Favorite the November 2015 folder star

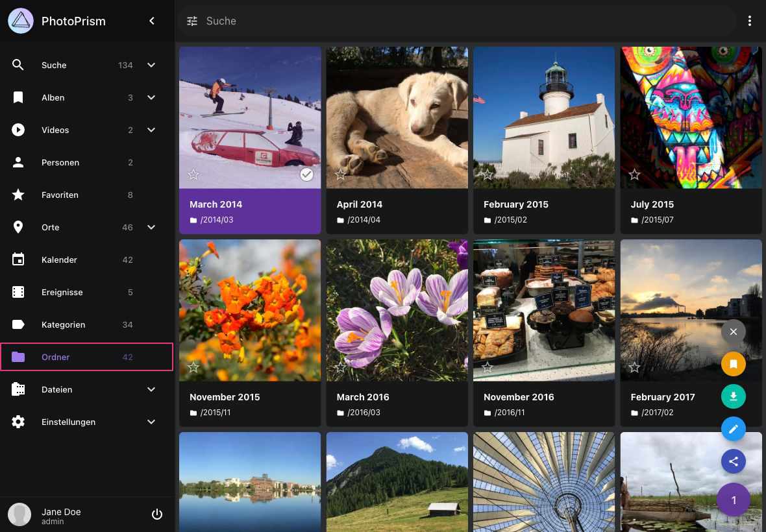(x=193, y=367)
